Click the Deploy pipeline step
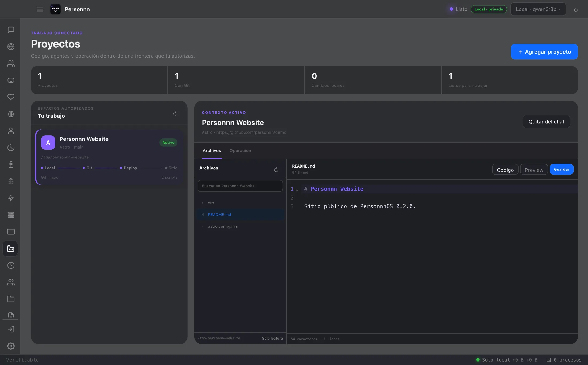This screenshot has width=588, height=365. click(x=128, y=168)
